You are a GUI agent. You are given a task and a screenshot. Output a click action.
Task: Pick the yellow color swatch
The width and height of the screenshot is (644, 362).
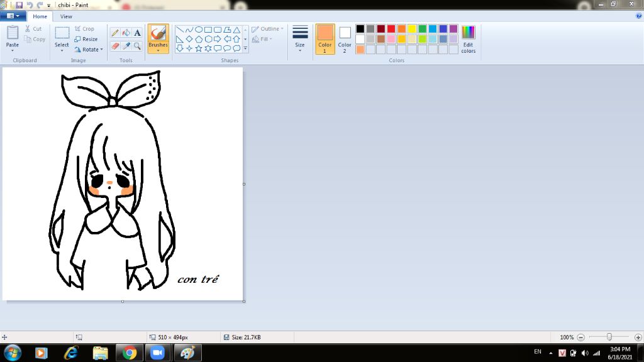(x=412, y=29)
